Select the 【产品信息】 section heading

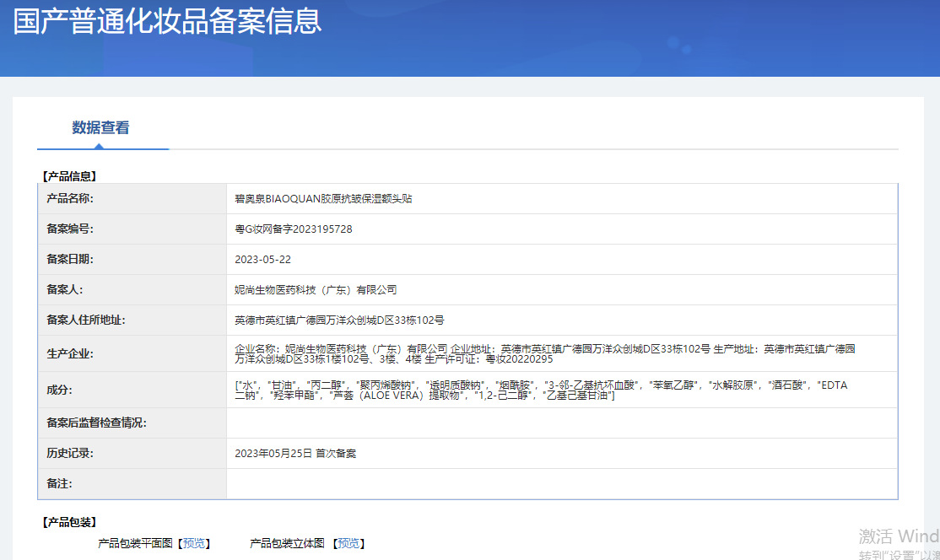[69, 176]
